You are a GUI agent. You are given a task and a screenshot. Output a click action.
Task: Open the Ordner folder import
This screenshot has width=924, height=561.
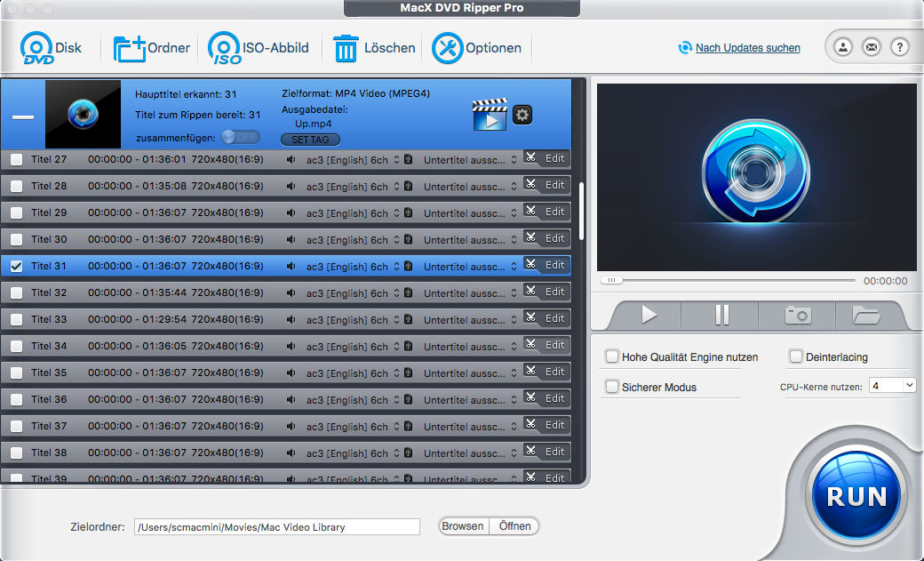coord(130,48)
